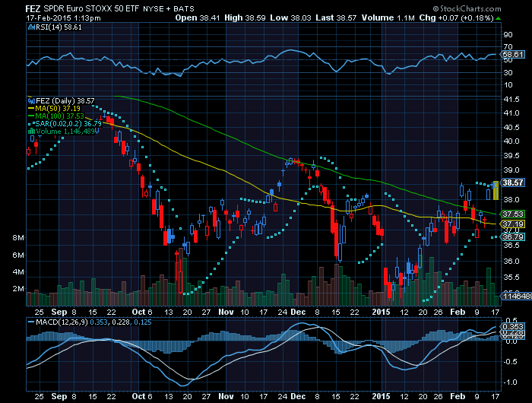The image size is (532, 403).
Task: Click the MACD(12,26,9) legend label
Action: click(x=62, y=322)
